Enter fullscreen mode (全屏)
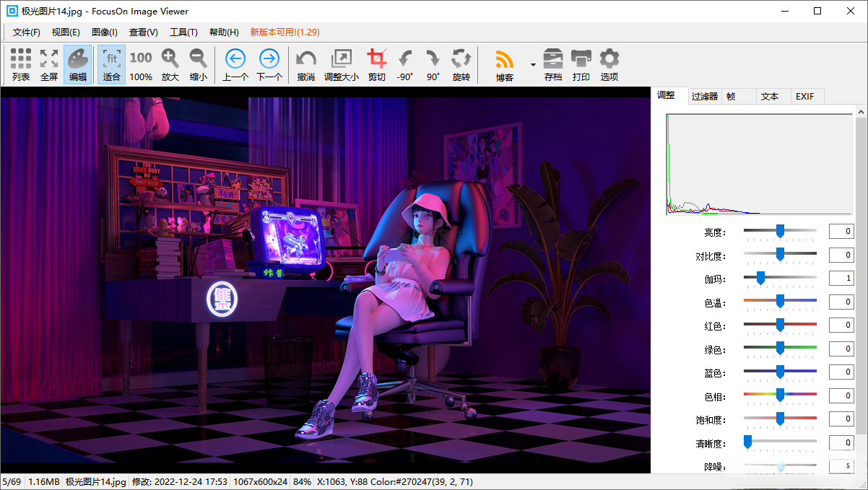This screenshot has width=868, height=490. (x=49, y=64)
